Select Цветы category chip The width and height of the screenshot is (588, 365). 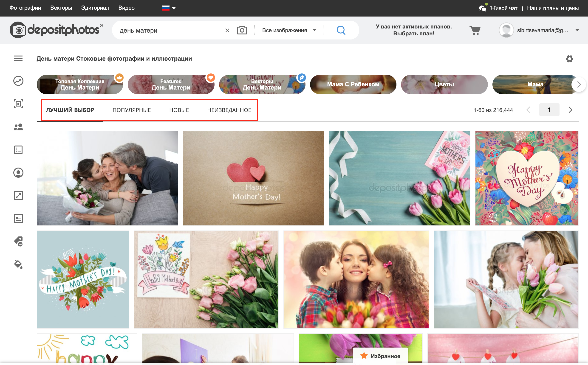click(444, 84)
